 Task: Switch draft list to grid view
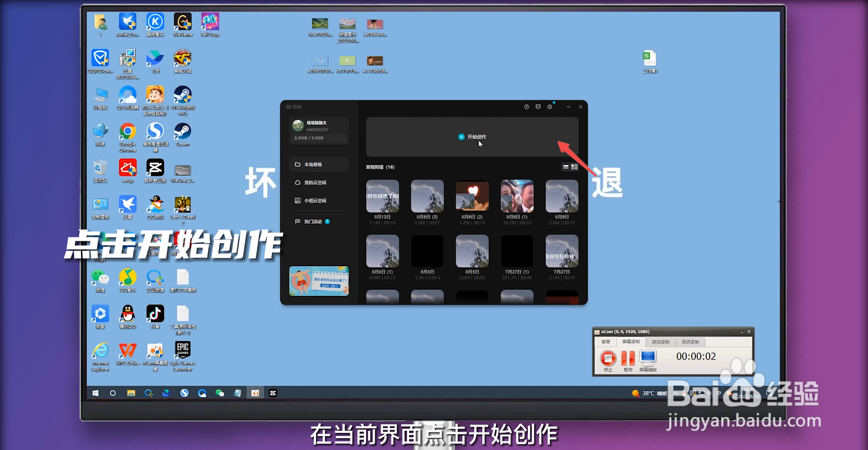[x=575, y=167]
